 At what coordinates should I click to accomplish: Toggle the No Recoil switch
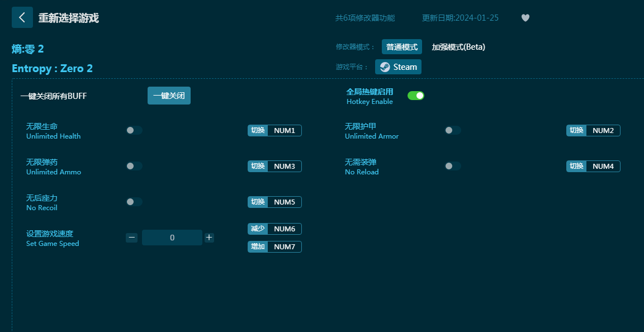pyautogui.click(x=134, y=202)
